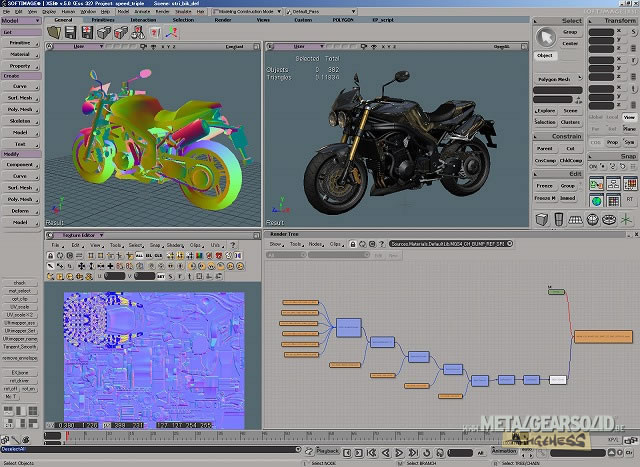Click the timeline scrubber bar
The image size is (640, 467).
[300, 437]
